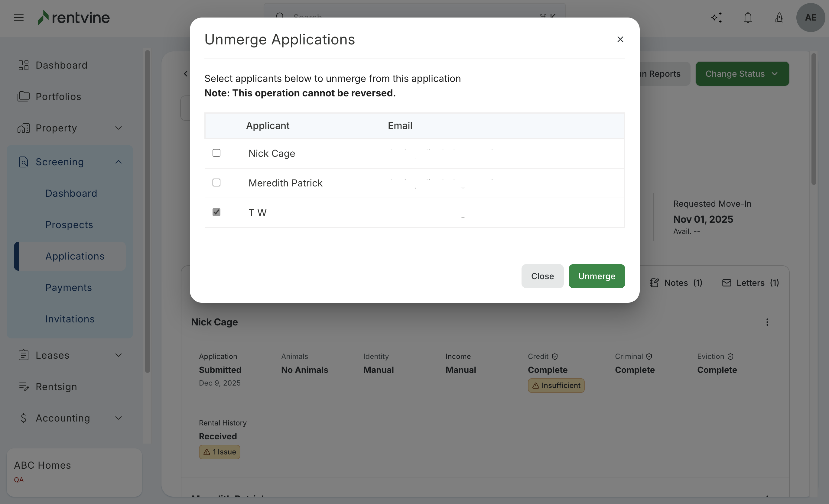Open the Notes (1) tab
The image size is (829, 504).
[676, 283]
